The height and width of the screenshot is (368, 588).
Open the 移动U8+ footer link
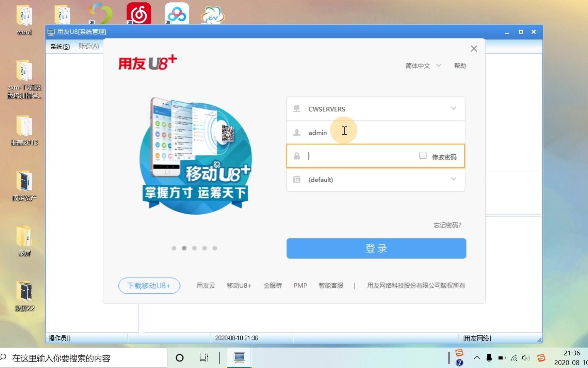(239, 286)
